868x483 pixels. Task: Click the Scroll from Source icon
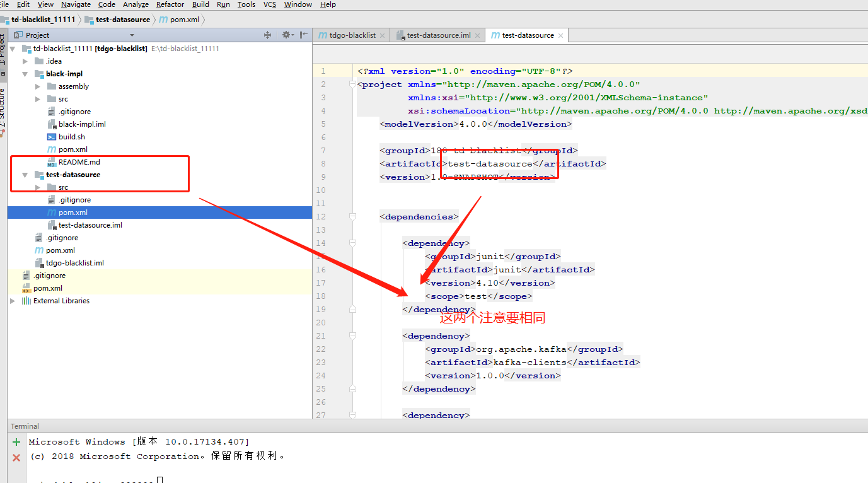point(267,35)
